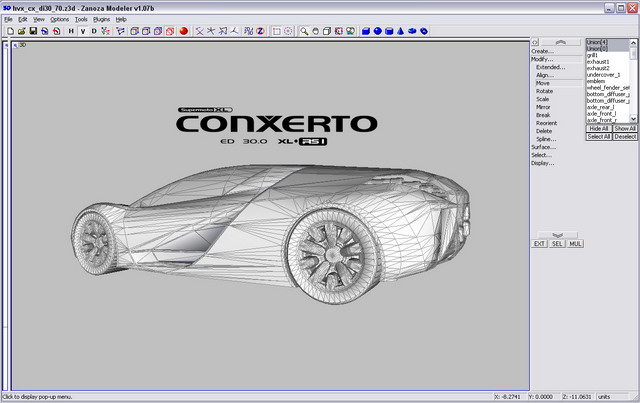Toggle the MUL mode button
The height and width of the screenshot is (403, 640).
click(575, 243)
